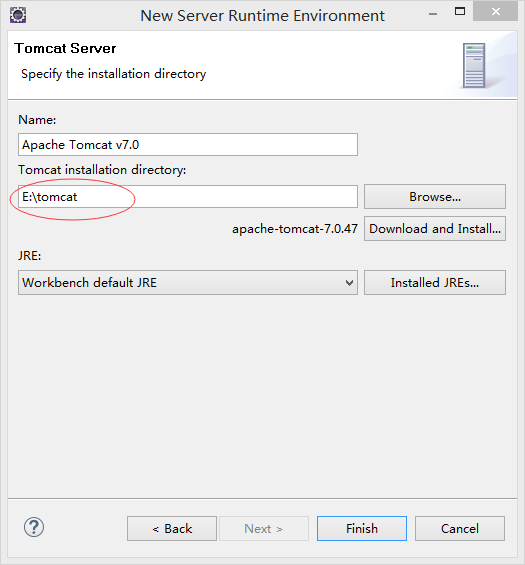
Task: Minimize the New Server Runtime Environment dialog
Action: tap(433, 14)
